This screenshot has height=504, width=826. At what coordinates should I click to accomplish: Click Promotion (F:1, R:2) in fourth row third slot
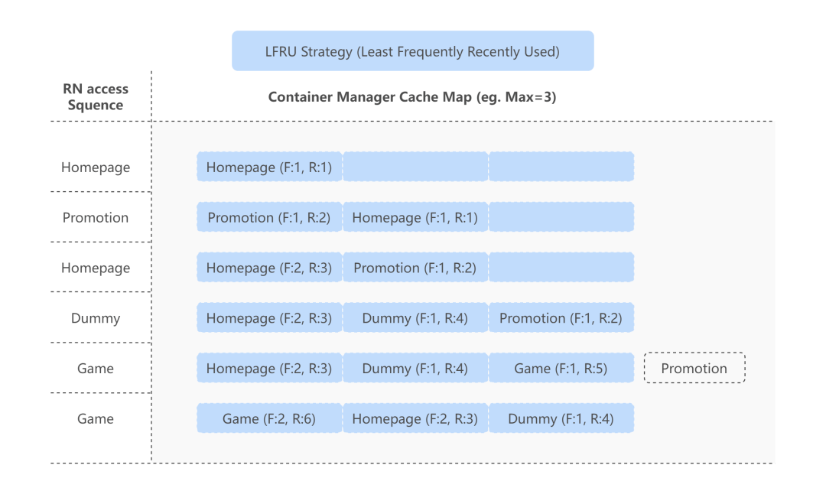[561, 318]
